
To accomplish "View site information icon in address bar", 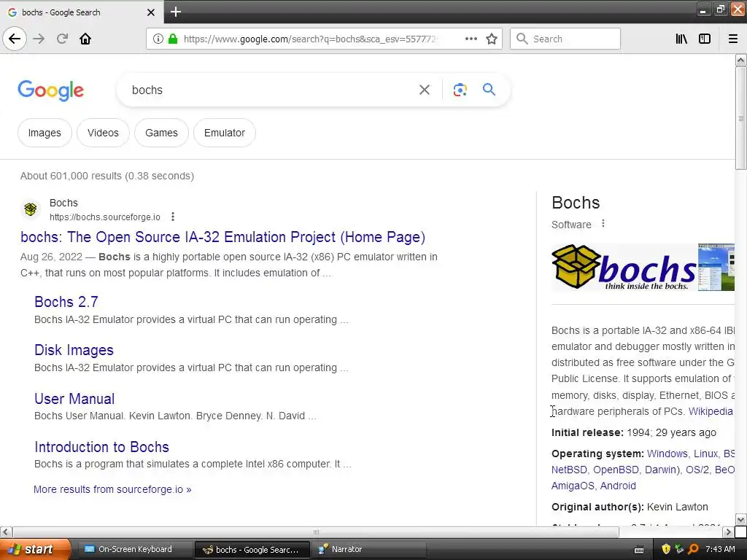I will click(158, 39).
